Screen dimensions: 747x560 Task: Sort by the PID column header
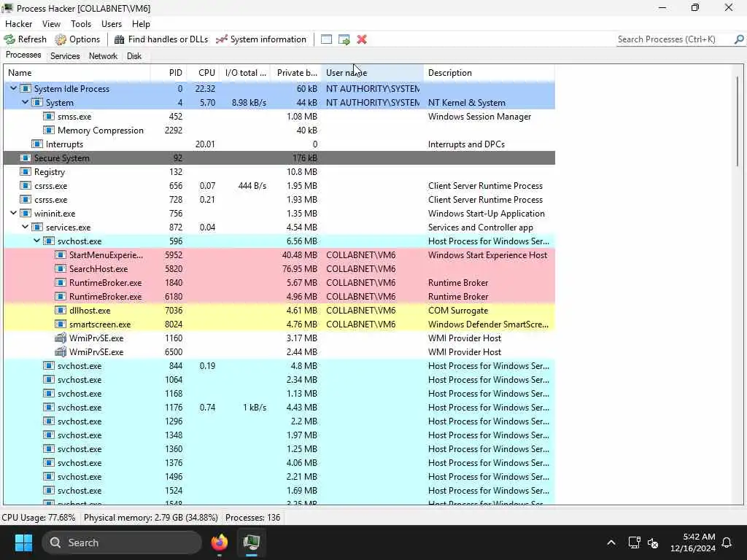tap(169, 73)
